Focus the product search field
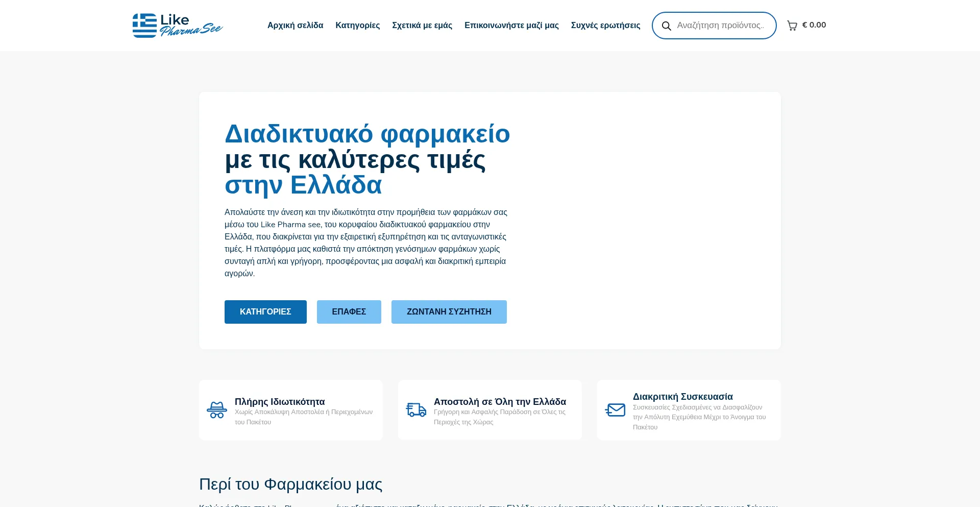Image resolution: width=980 pixels, height=507 pixels. coord(721,26)
